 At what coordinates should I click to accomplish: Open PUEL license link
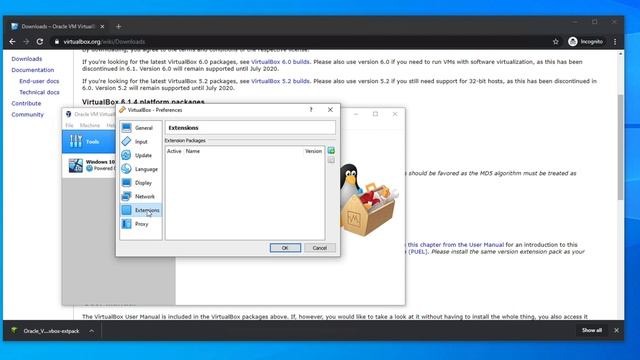(418, 251)
